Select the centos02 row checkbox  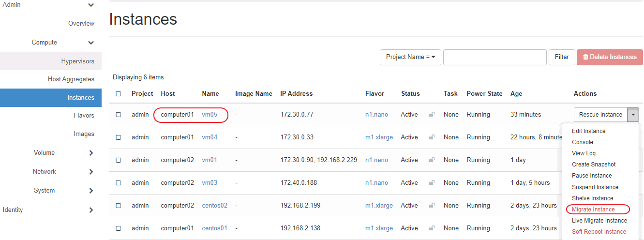pyautogui.click(x=119, y=206)
